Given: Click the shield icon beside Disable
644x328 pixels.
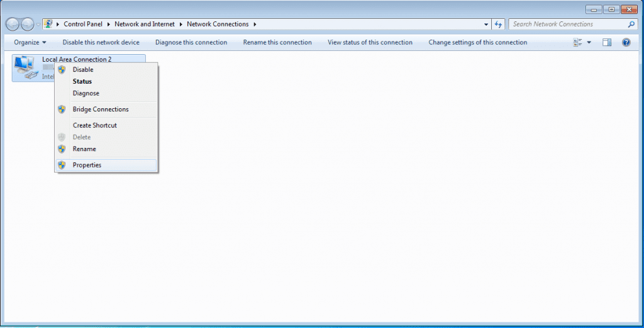Looking at the screenshot, I should [x=62, y=69].
